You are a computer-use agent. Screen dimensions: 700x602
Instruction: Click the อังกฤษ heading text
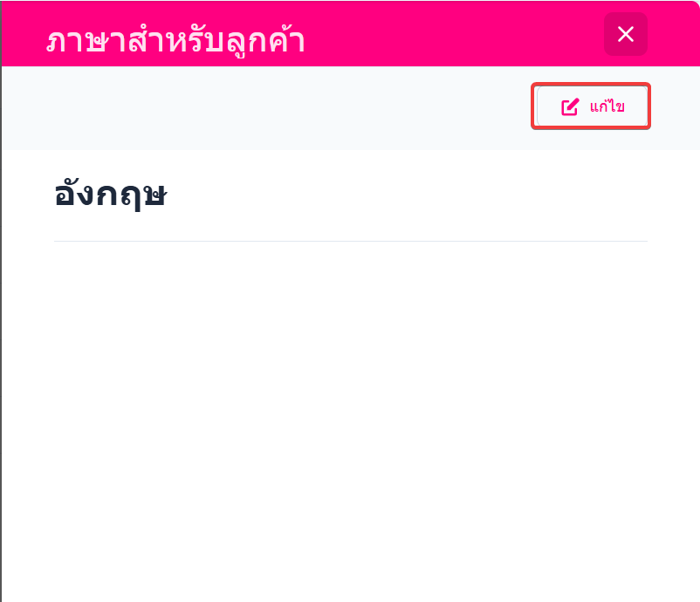tap(110, 195)
